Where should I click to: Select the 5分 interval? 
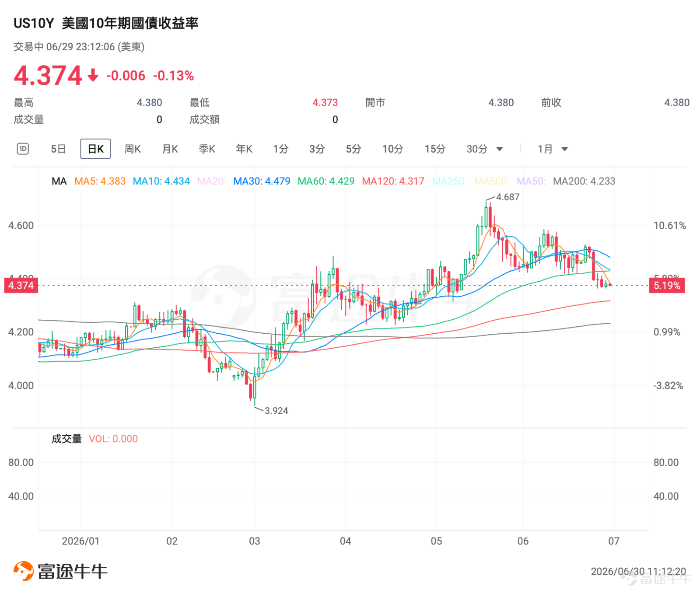353,149
